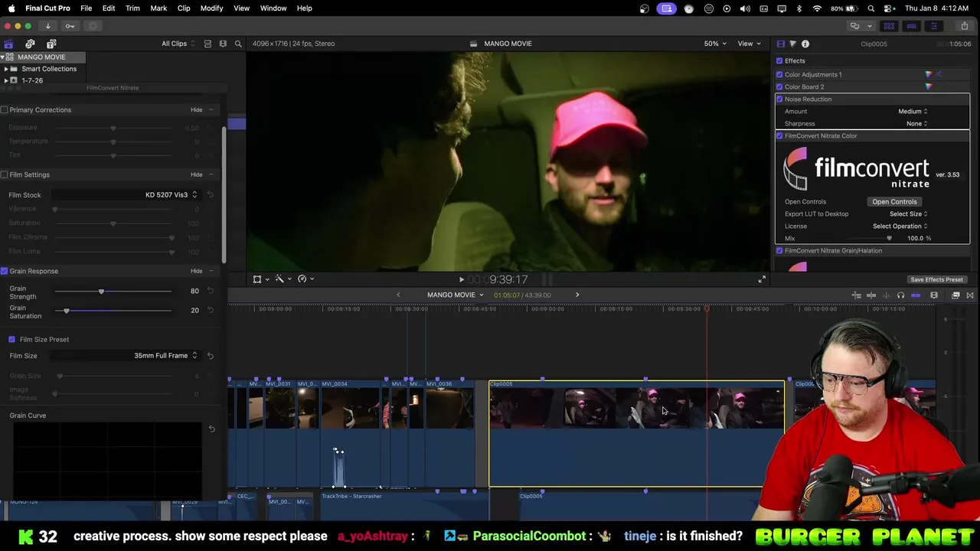Viewport: 980px width, 551px height.
Task: Open the viewer 50% zoom dropdown
Action: pyautogui.click(x=715, y=44)
